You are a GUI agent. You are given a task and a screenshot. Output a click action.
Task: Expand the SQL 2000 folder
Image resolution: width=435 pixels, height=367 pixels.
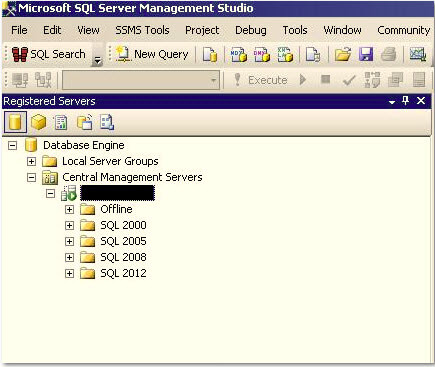pyautogui.click(x=69, y=225)
